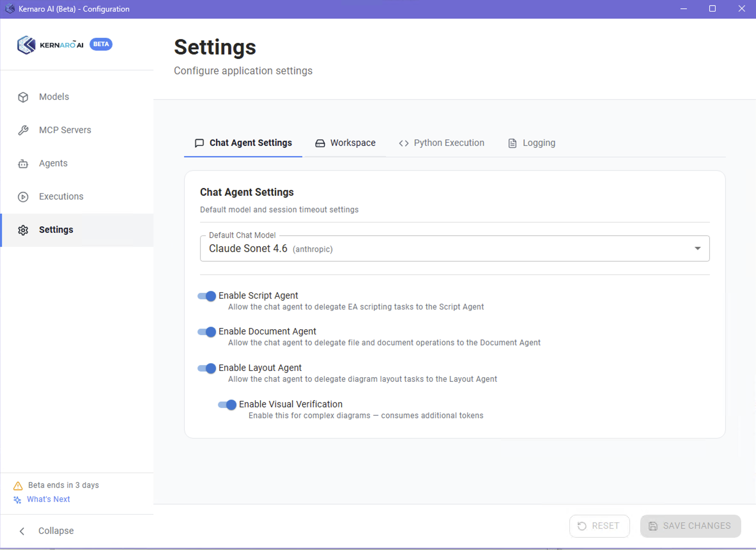The width and height of the screenshot is (756, 550).
Task: Click the sparkle icon beside What's Next
Action: pos(17,499)
